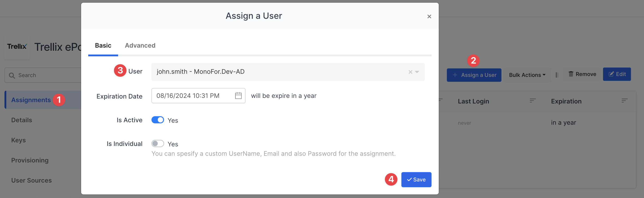Sort by the Last Login column icon
Viewport: 644px width, 198px height.
(x=532, y=101)
